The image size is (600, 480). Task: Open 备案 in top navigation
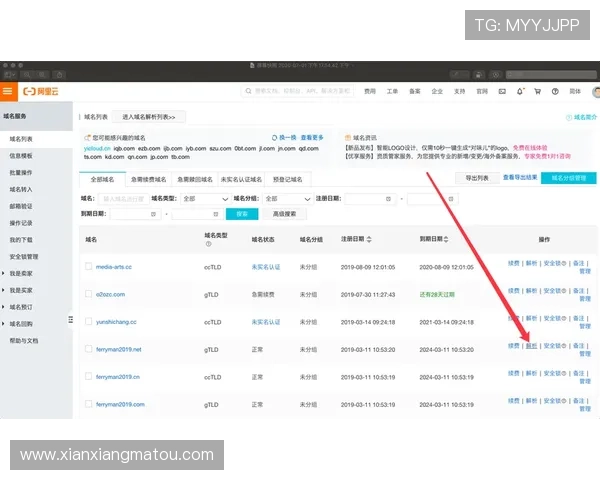(x=415, y=91)
